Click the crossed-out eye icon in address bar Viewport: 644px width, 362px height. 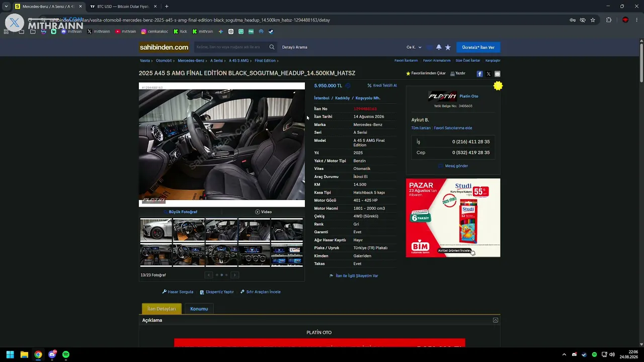[583, 20]
